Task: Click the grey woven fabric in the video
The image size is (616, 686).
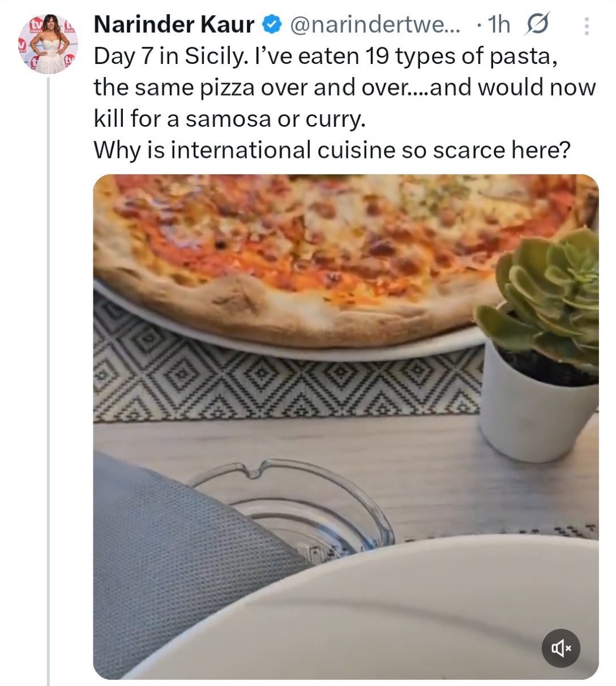Action: pos(181,566)
